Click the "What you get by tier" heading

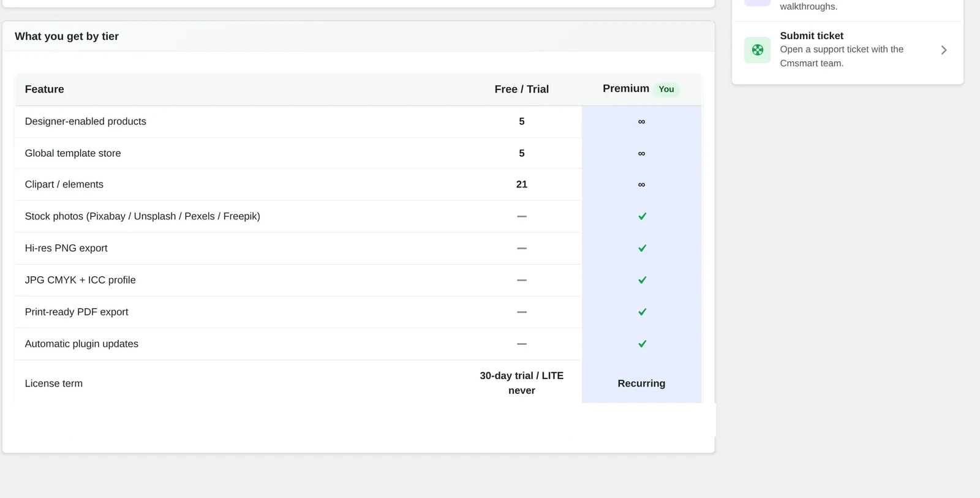click(x=67, y=36)
